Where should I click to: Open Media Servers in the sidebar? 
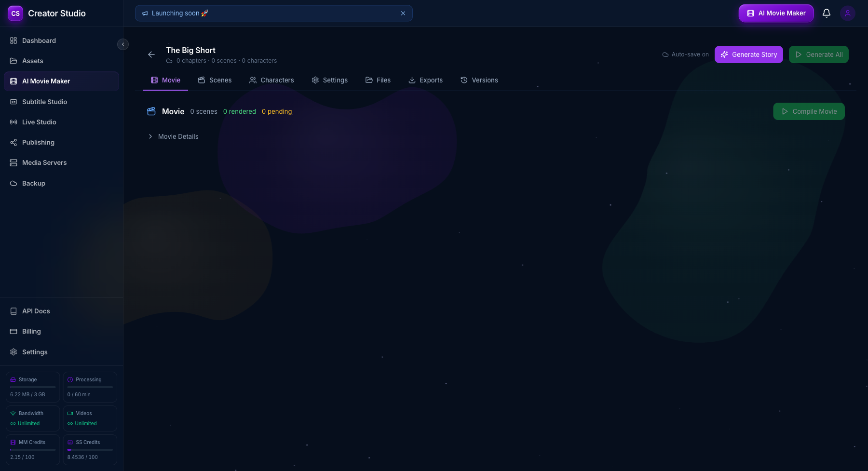tap(13, 162)
